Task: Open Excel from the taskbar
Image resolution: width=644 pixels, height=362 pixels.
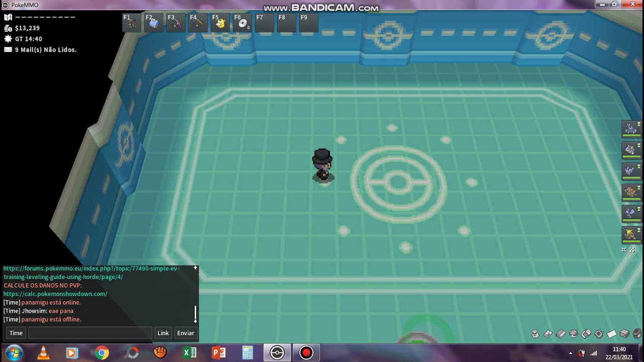Action: pyautogui.click(x=190, y=353)
